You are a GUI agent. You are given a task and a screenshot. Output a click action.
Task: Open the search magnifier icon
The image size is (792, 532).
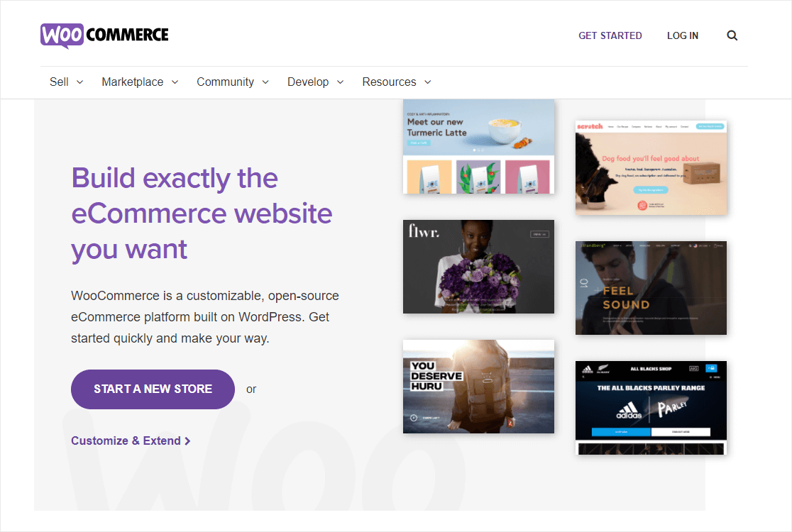pyautogui.click(x=732, y=35)
